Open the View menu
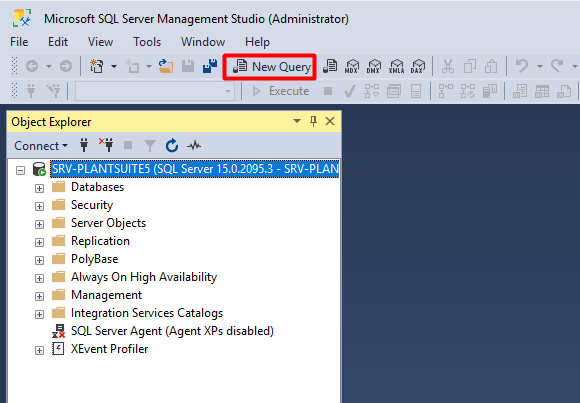The image size is (580, 403). click(x=100, y=42)
